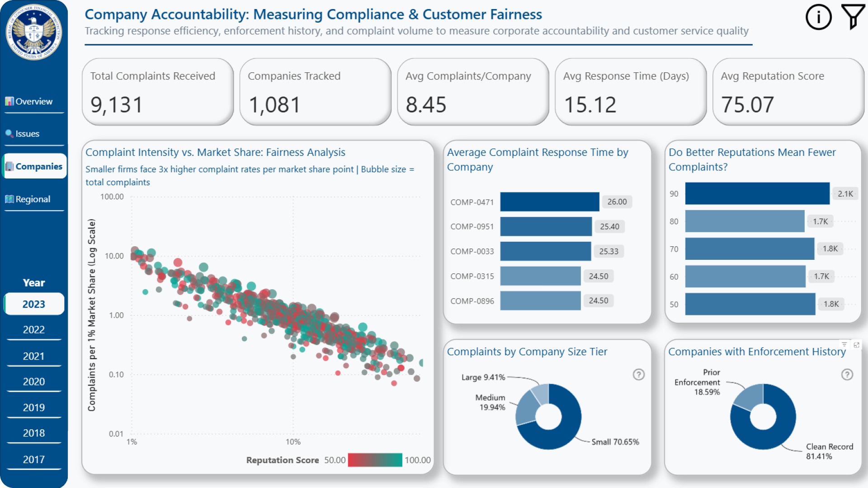Click the Regional map icon in sidebar

pyautogui.click(x=9, y=199)
